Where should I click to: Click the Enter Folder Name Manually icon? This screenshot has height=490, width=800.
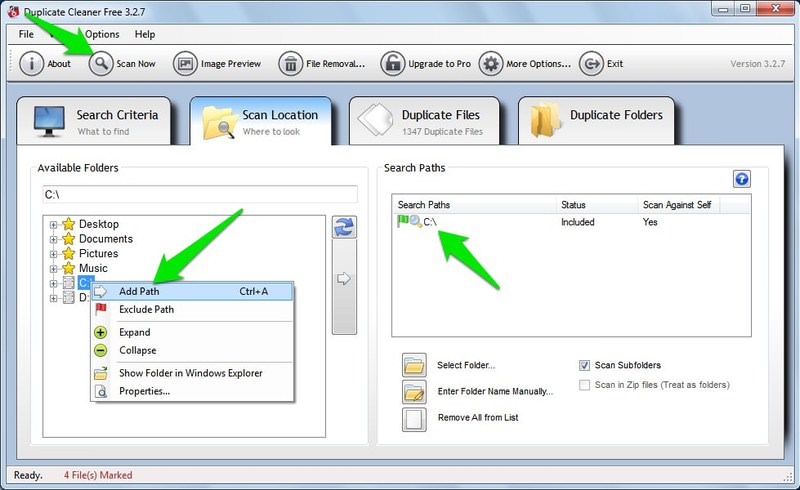(414, 392)
